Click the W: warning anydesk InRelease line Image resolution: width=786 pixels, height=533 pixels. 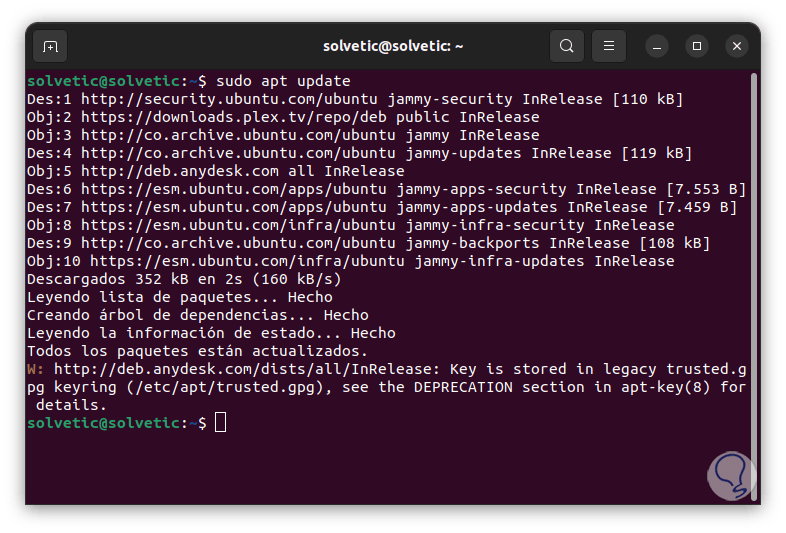386,370
